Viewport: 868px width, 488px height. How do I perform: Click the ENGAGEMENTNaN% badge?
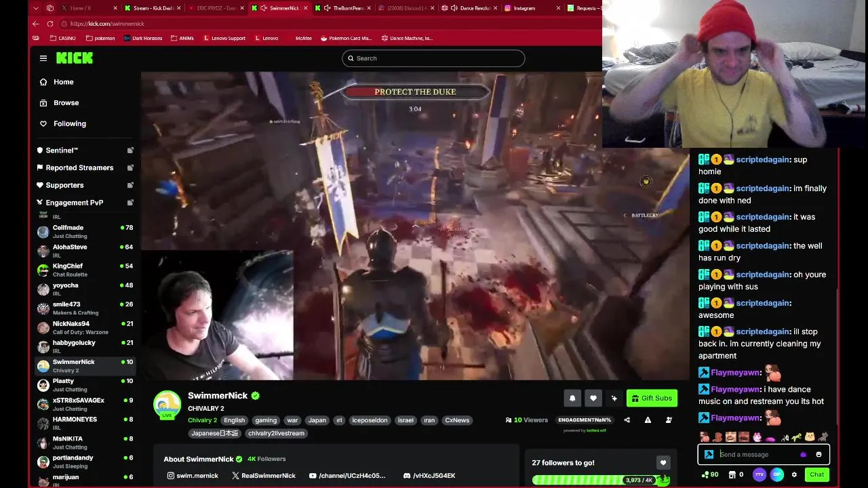(584, 420)
